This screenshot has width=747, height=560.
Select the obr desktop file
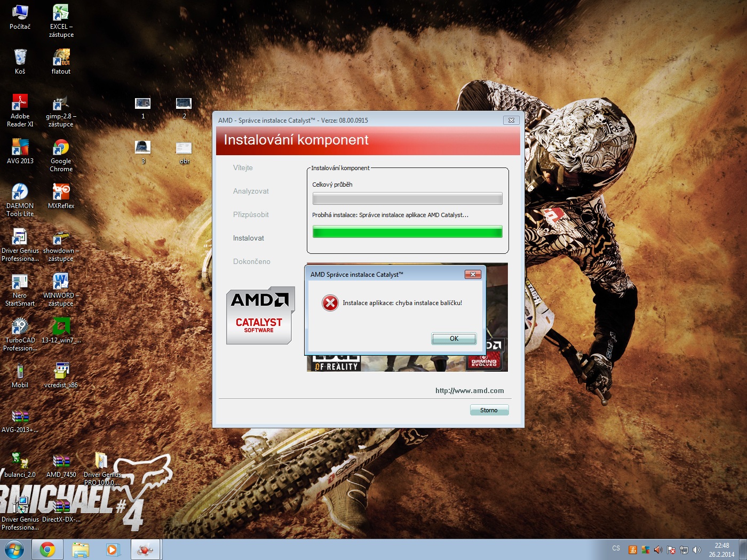(184, 153)
